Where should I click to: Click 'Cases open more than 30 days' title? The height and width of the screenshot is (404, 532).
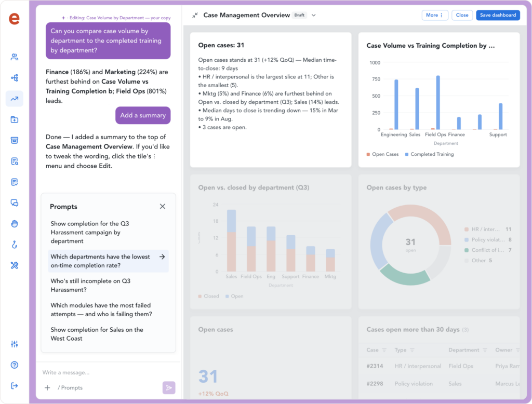(413, 330)
